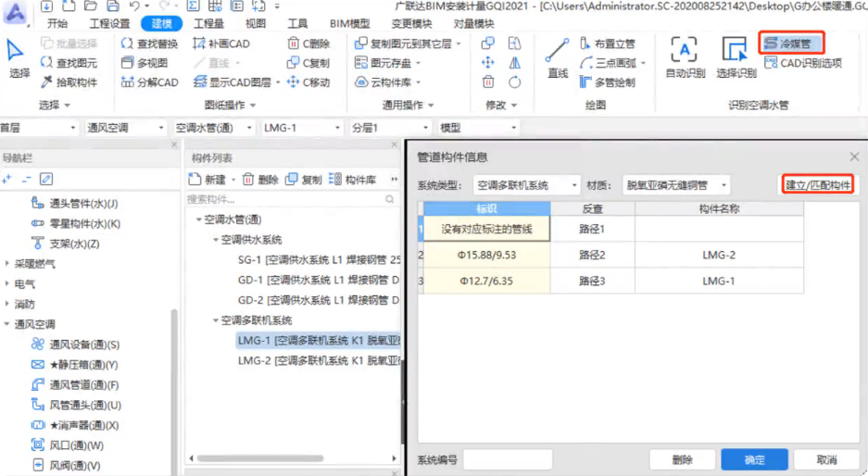Click 构件库 in component list toolbar
Viewport: 868px width, 476px height.
pos(352,180)
